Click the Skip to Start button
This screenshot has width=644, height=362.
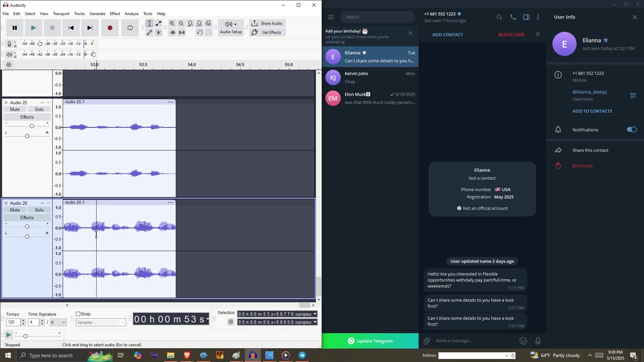[x=71, y=28]
